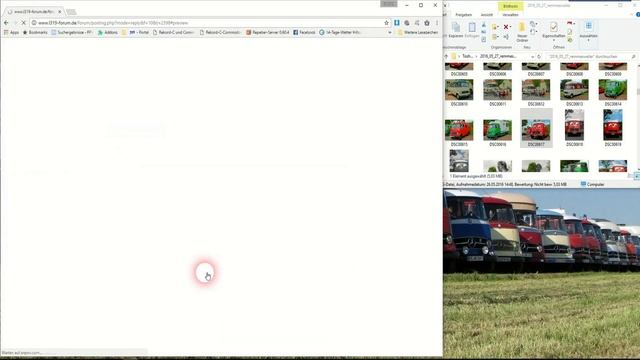The image size is (640, 360).
Task: Click the large-icons view toggle at Explorer bottom-right
Action: point(638,176)
